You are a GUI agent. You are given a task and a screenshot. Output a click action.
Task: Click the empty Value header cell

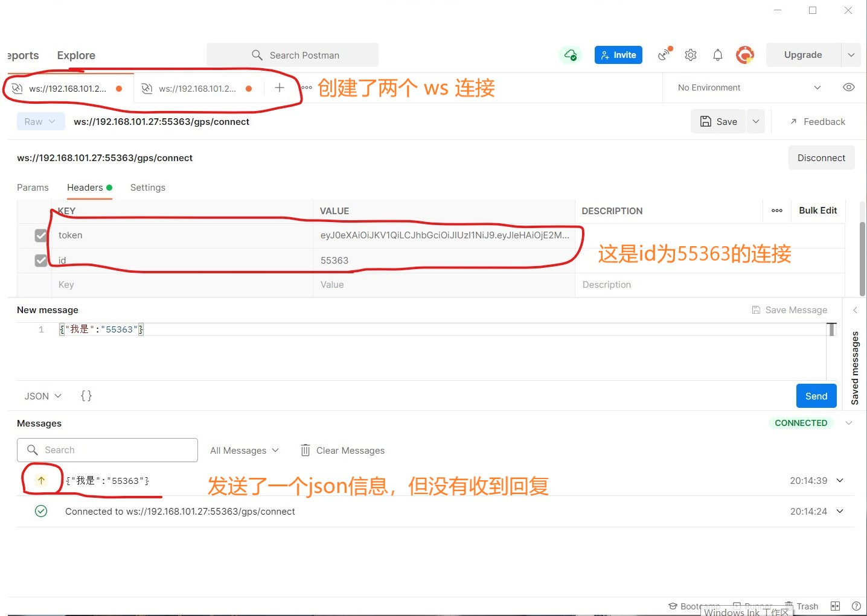tap(444, 285)
